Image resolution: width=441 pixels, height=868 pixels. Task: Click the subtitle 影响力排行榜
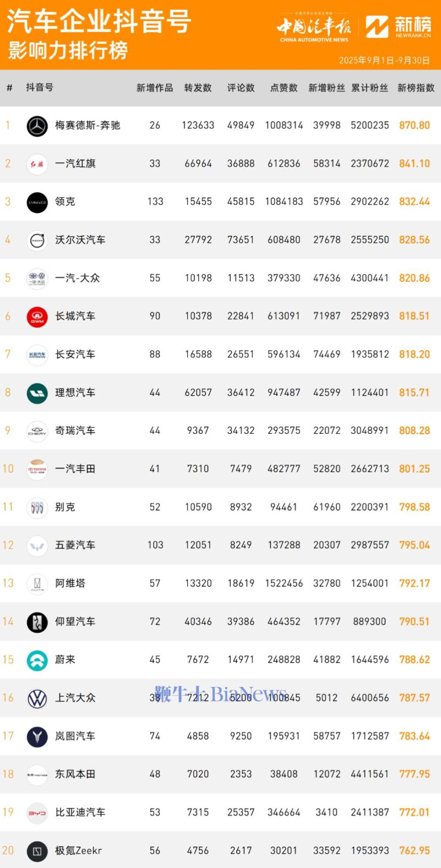tap(68, 50)
